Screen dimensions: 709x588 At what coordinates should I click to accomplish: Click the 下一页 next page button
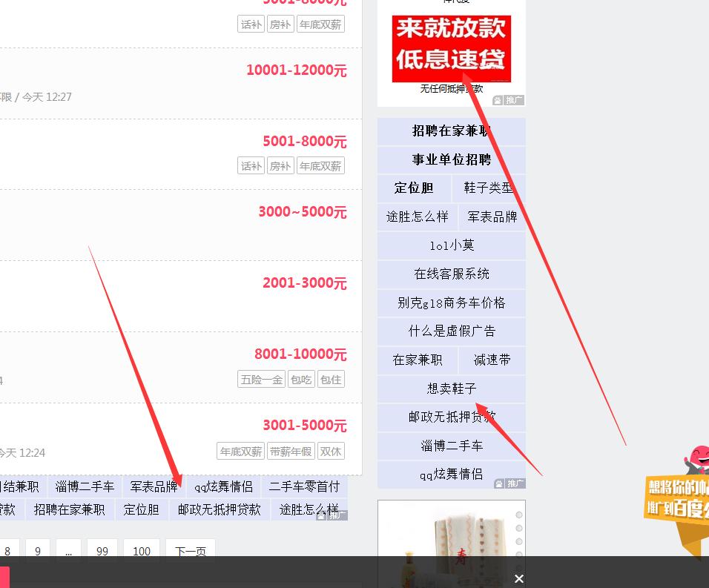pos(190,550)
